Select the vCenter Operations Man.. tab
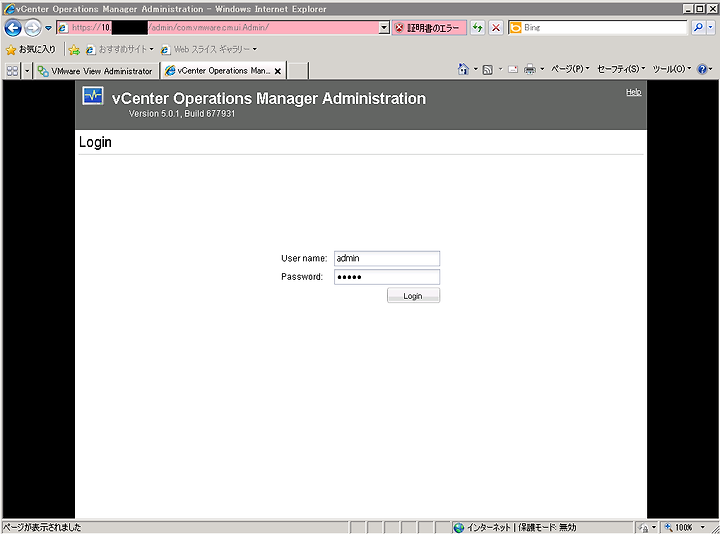Viewport: 720px width, 534px height. coord(218,71)
